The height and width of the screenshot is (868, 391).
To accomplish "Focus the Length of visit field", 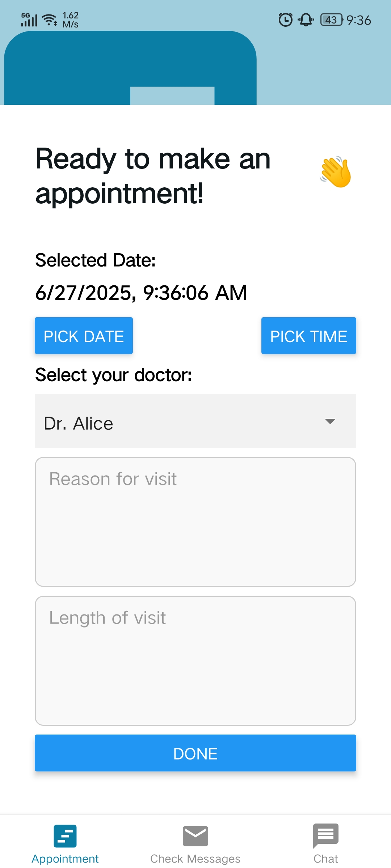I will 195,660.
